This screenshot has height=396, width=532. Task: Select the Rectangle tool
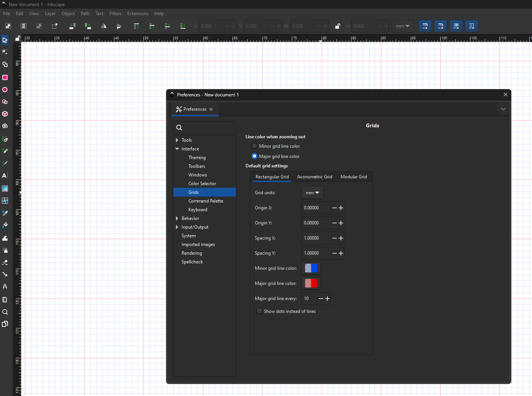[x=5, y=77]
